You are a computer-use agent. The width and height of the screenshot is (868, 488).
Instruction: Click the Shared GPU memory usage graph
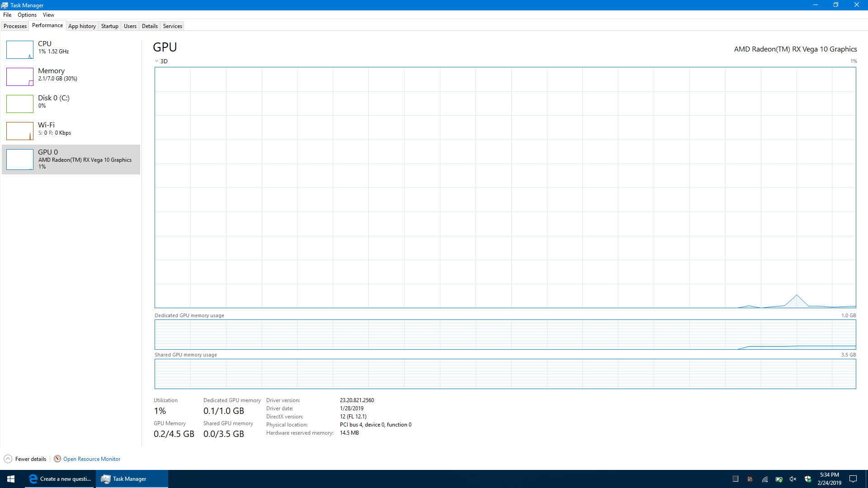pyautogui.click(x=505, y=374)
